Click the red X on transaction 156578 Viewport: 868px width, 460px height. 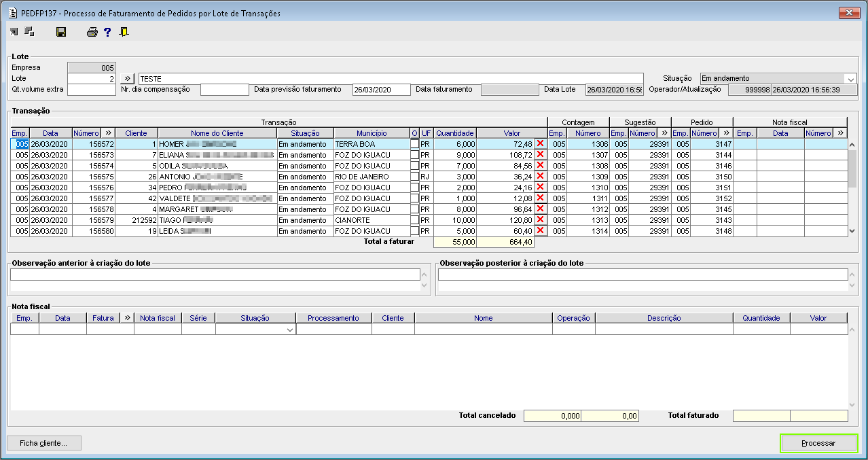(541, 209)
